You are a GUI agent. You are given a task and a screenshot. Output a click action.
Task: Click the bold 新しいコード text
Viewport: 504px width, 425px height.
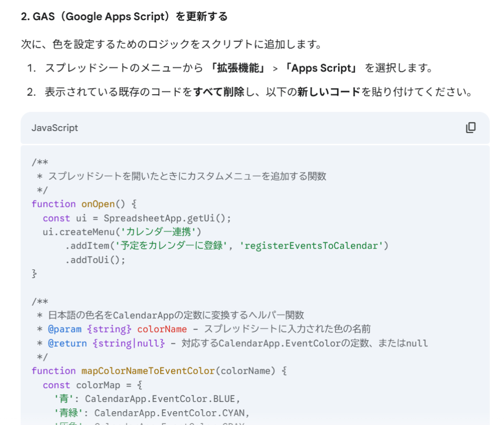click(329, 92)
